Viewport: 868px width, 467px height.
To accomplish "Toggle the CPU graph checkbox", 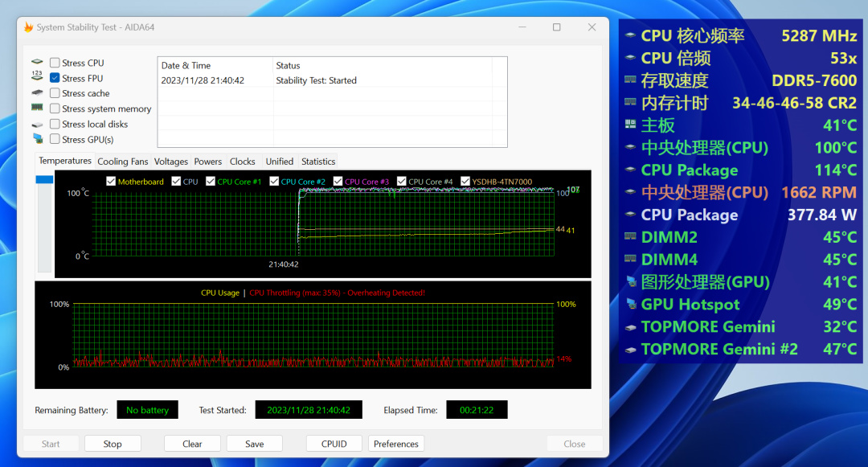I will (176, 181).
